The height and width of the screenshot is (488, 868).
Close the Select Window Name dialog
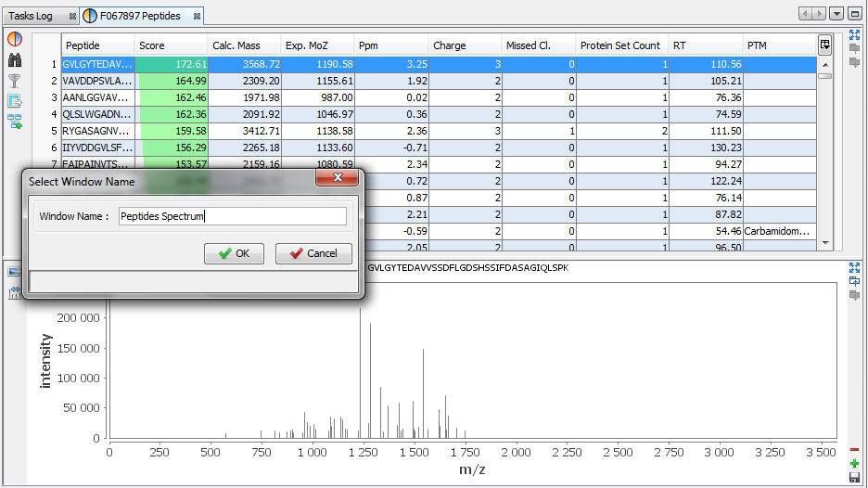point(338,178)
